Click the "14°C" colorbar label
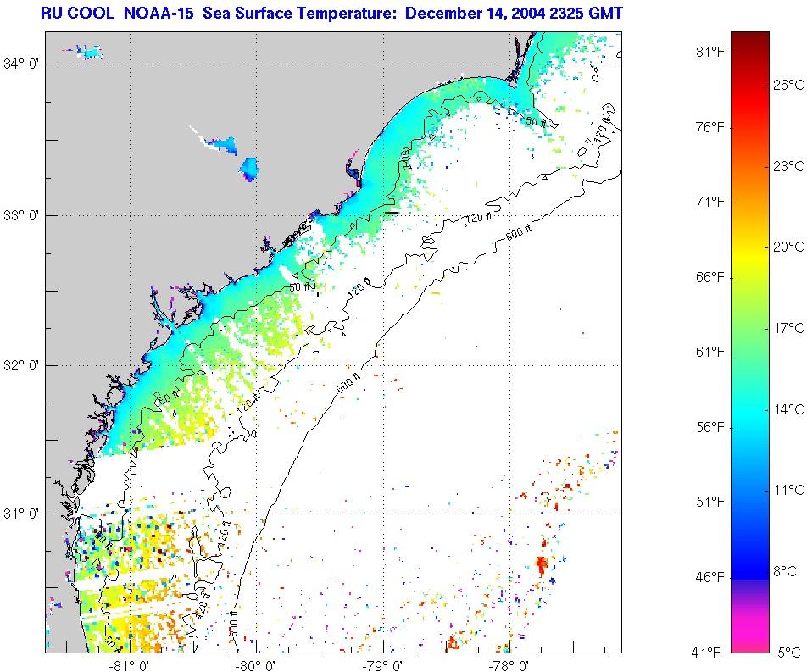Screen dimensions: 807x672 click(x=788, y=409)
